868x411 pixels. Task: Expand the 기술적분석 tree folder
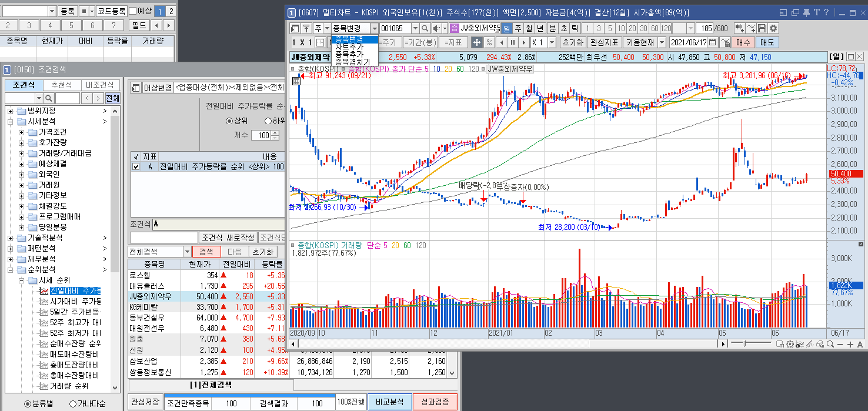11,238
